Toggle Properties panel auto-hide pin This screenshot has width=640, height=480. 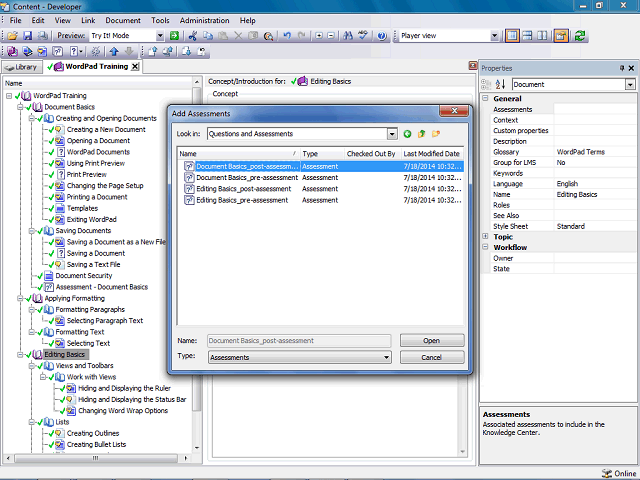coord(622,68)
